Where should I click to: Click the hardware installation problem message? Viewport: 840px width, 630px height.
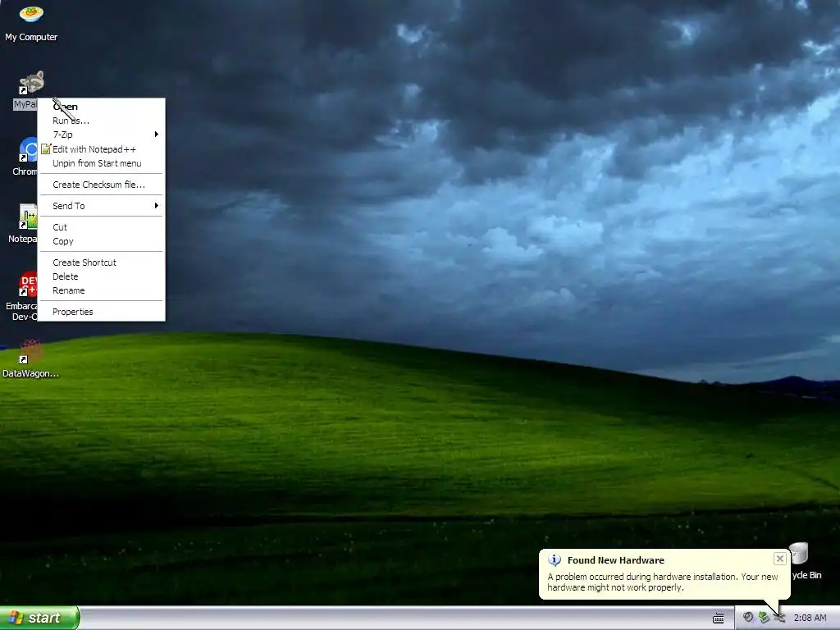[662, 582]
